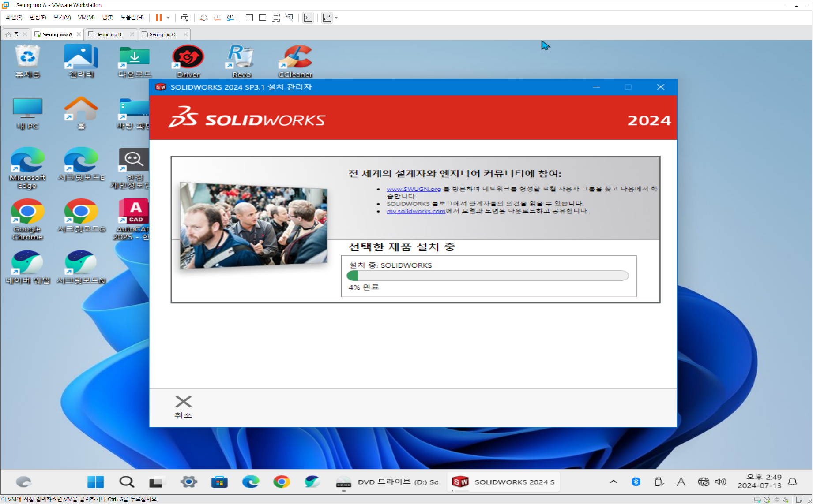This screenshot has height=504, width=813.
Task: Click the language input indicator A
Action: click(x=681, y=482)
